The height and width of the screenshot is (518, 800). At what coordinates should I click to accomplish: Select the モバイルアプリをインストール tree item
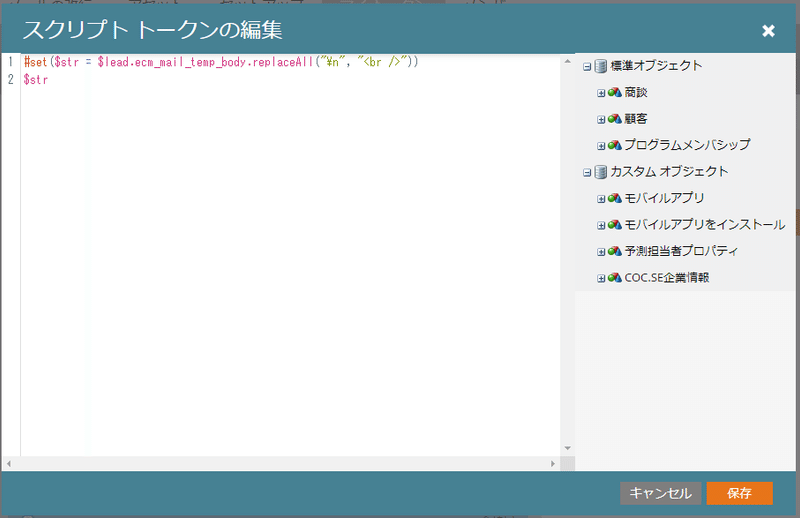tap(705, 225)
